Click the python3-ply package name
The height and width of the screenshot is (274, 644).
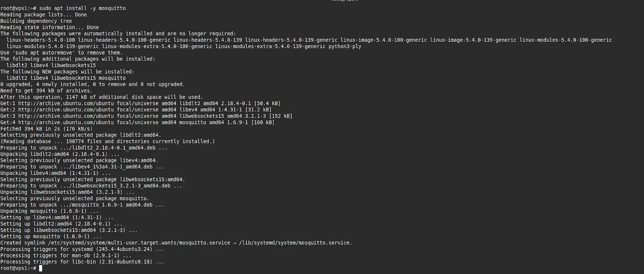pos(345,46)
